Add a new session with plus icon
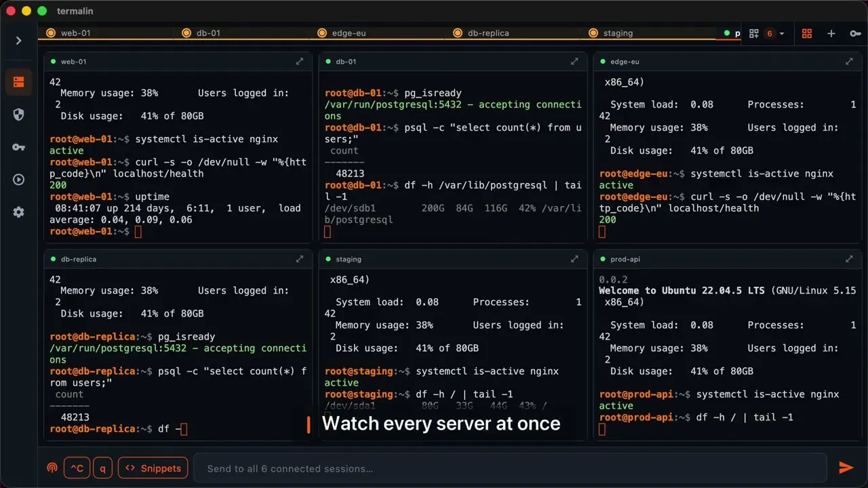 [831, 33]
